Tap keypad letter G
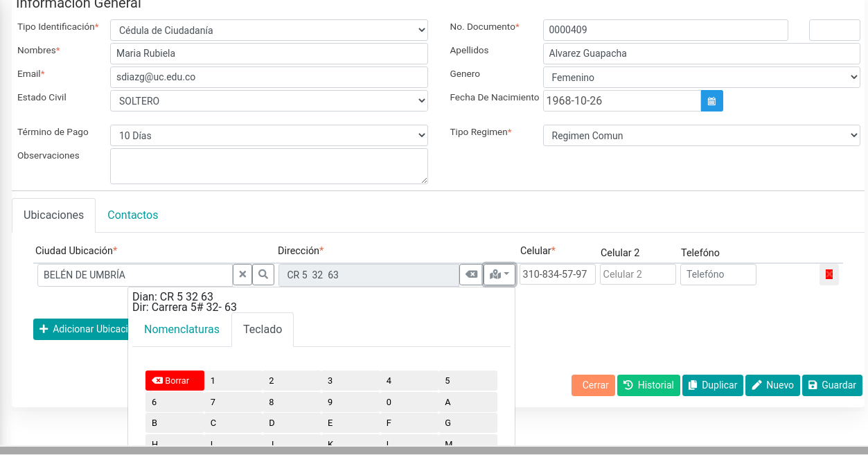Screen dimensions: 868x455 (468, 423)
